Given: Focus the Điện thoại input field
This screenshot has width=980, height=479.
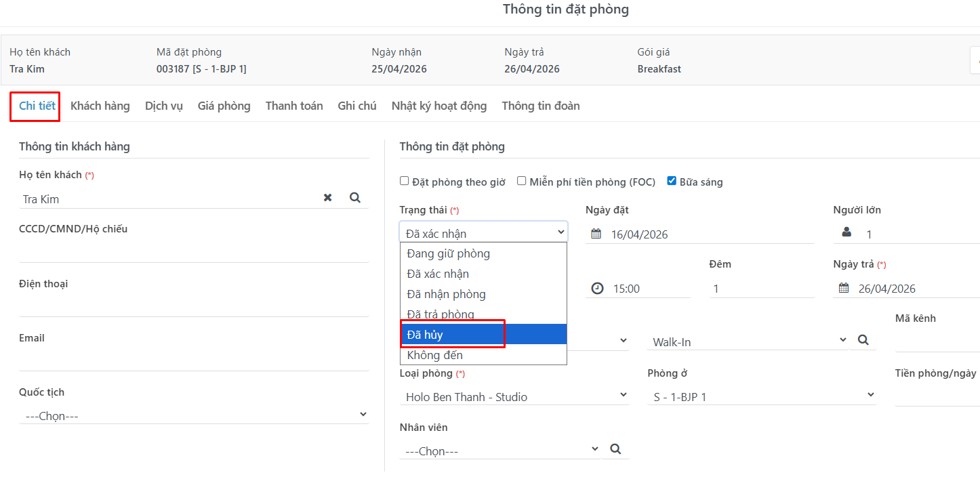Looking at the screenshot, I should pyautogui.click(x=194, y=306).
